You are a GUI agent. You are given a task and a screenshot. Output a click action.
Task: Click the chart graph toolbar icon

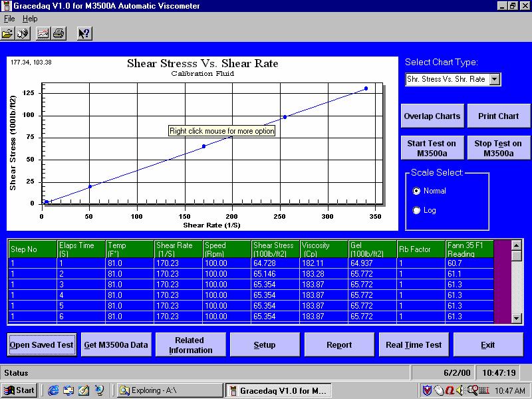pyautogui.click(x=43, y=34)
